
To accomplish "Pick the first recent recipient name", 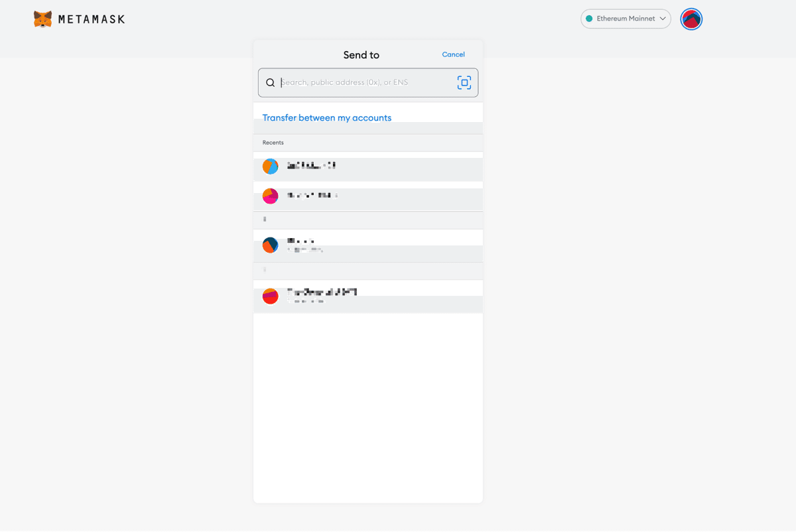I will (312, 166).
